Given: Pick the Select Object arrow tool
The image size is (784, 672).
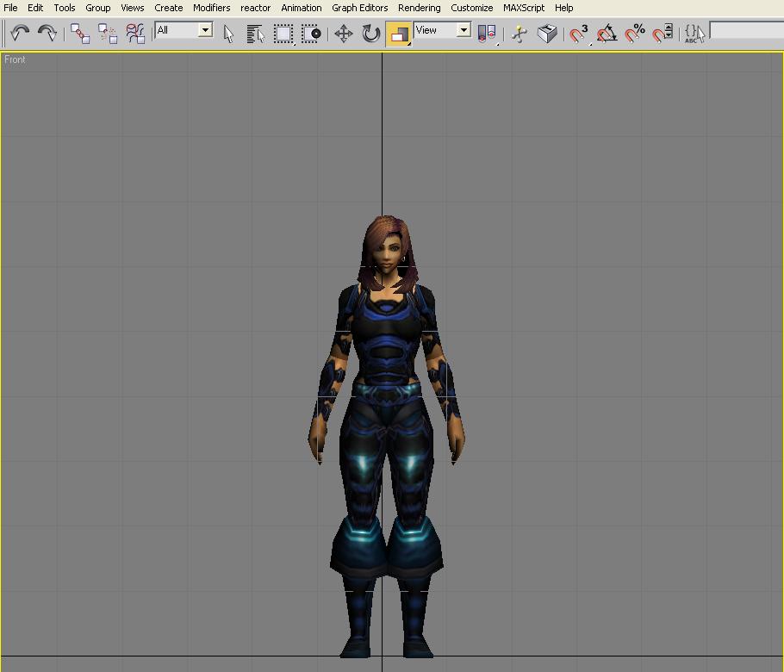Looking at the screenshot, I should [228, 34].
